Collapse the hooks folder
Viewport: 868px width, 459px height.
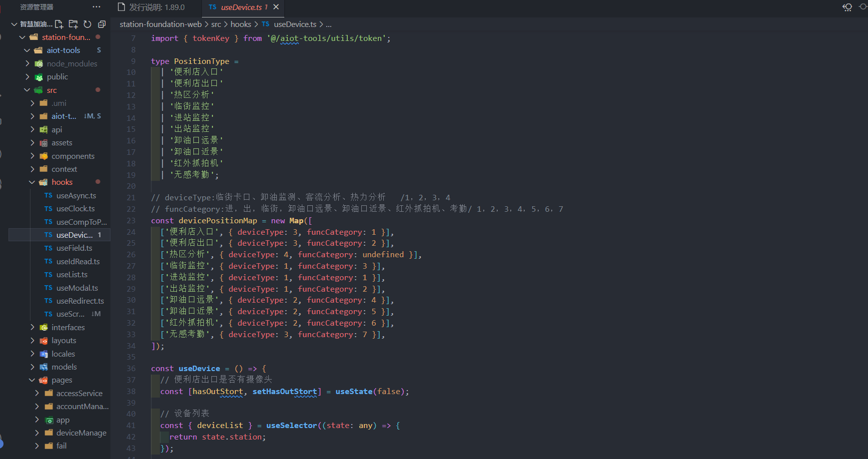tap(32, 182)
